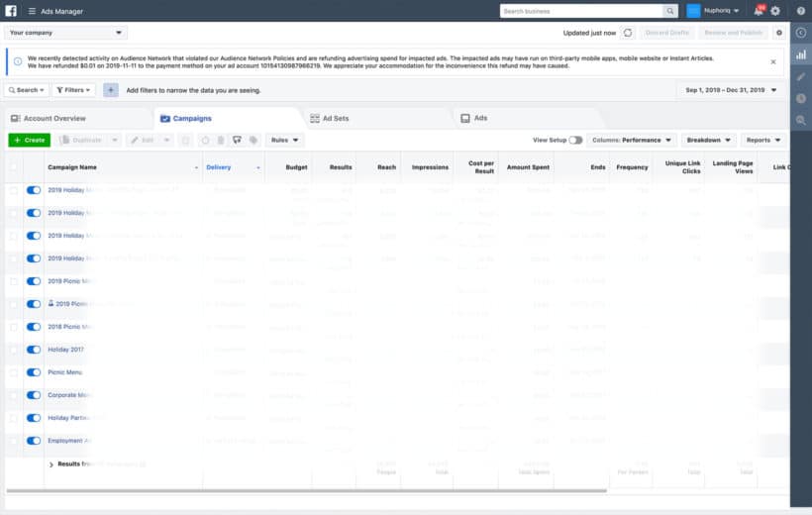
Task: Open the Holiday 2017 campaign link
Action: click(65, 350)
